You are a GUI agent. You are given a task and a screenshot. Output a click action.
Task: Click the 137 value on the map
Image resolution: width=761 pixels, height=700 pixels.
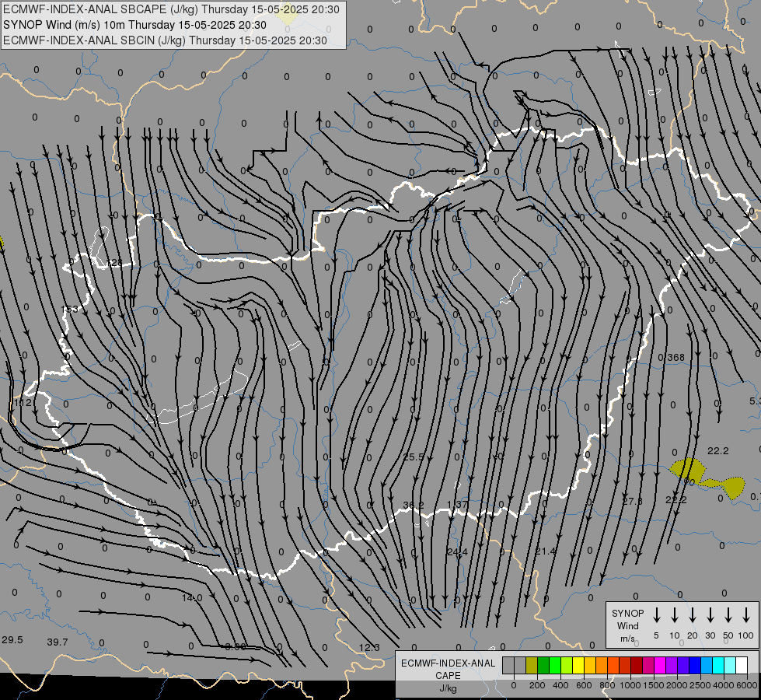(457, 504)
